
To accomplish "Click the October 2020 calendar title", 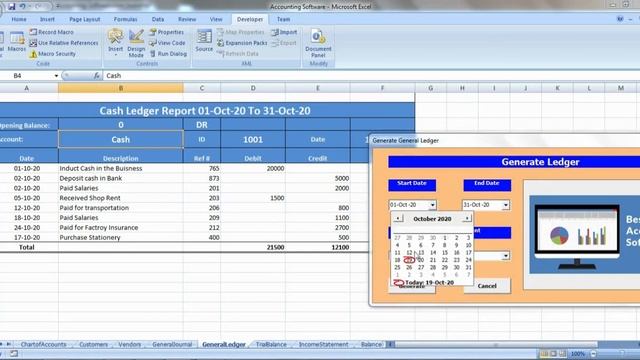I will 432,219.
